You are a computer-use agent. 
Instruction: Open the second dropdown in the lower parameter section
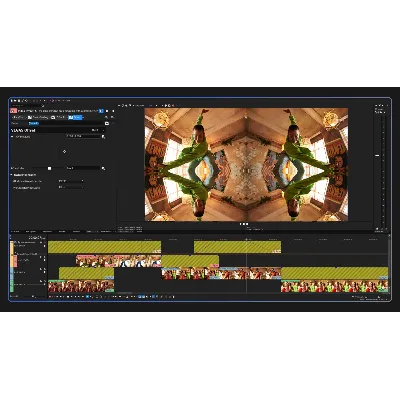(71, 187)
